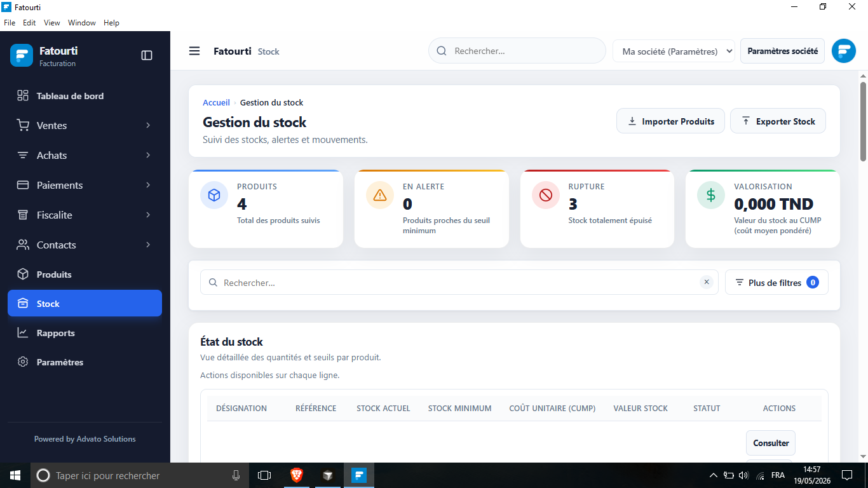Click the Paramètres gear icon
The width and height of the screenshot is (868, 488).
pyautogui.click(x=23, y=362)
